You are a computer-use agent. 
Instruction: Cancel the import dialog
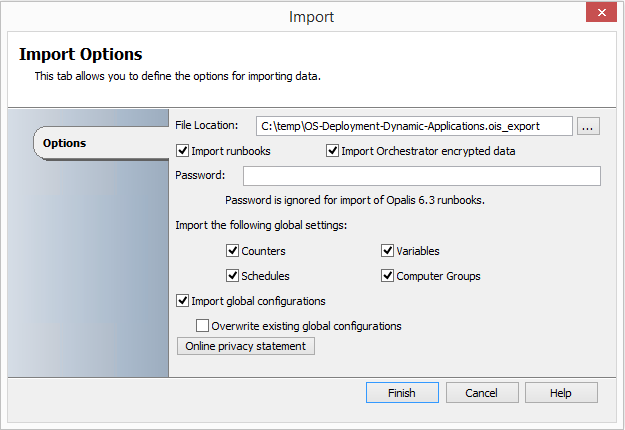(x=482, y=393)
